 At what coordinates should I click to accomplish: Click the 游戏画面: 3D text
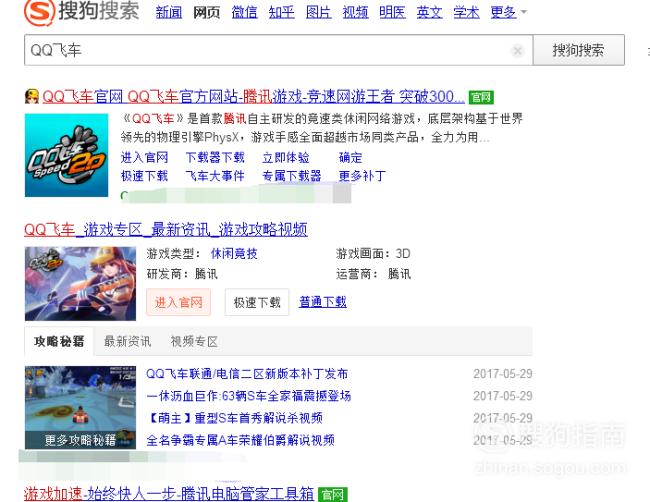pyautogui.click(x=373, y=254)
